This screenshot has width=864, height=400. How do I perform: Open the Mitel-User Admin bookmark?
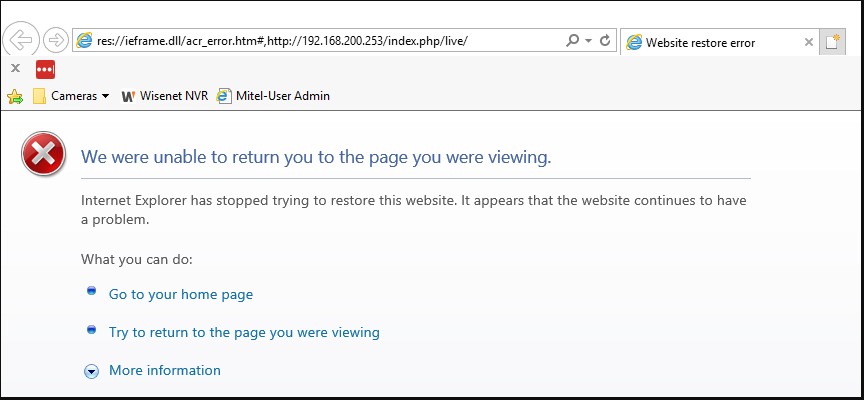click(273, 96)
